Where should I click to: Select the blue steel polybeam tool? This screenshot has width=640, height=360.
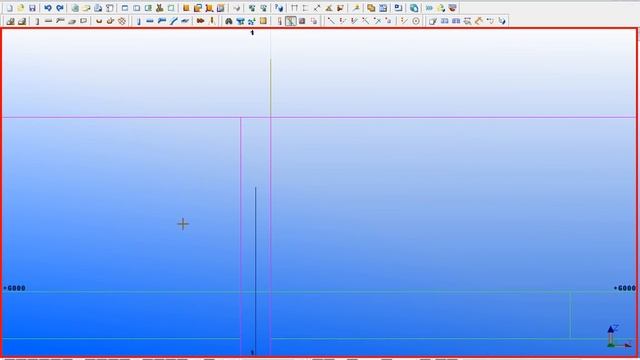(x=162, y=21)
